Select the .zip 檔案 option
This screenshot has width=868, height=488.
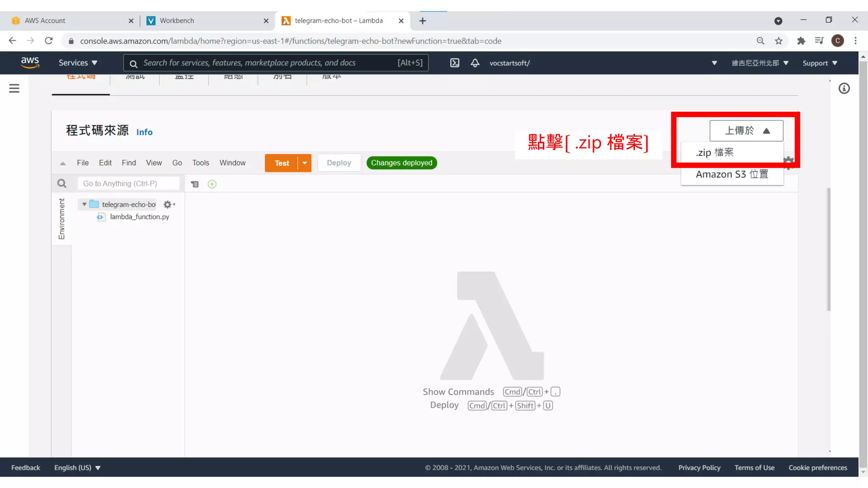732,152
